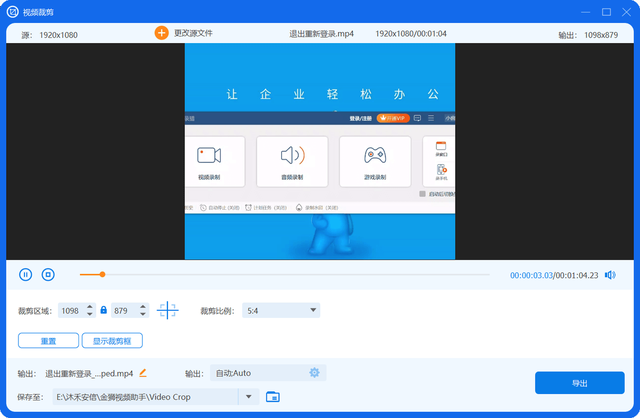Click the center crop crosshair icon
Viewport: 640px width, 418px height.
[167, 310]
